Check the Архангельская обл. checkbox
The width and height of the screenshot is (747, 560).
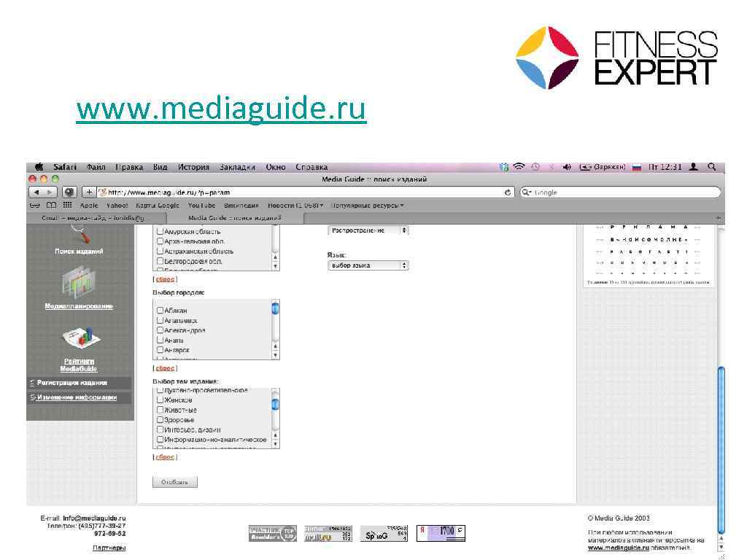point(160,241)
